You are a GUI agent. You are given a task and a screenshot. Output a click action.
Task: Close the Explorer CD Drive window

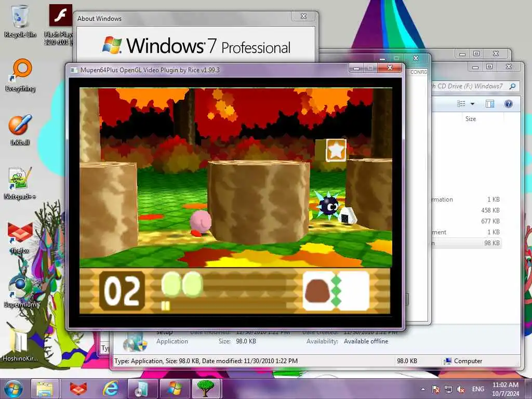tap(509, 67)
